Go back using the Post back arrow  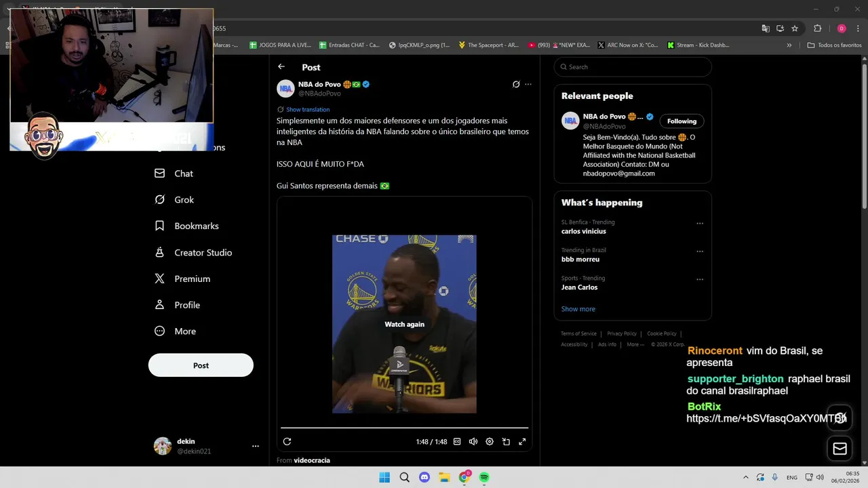pyautogui.click(x=281, y=66)
